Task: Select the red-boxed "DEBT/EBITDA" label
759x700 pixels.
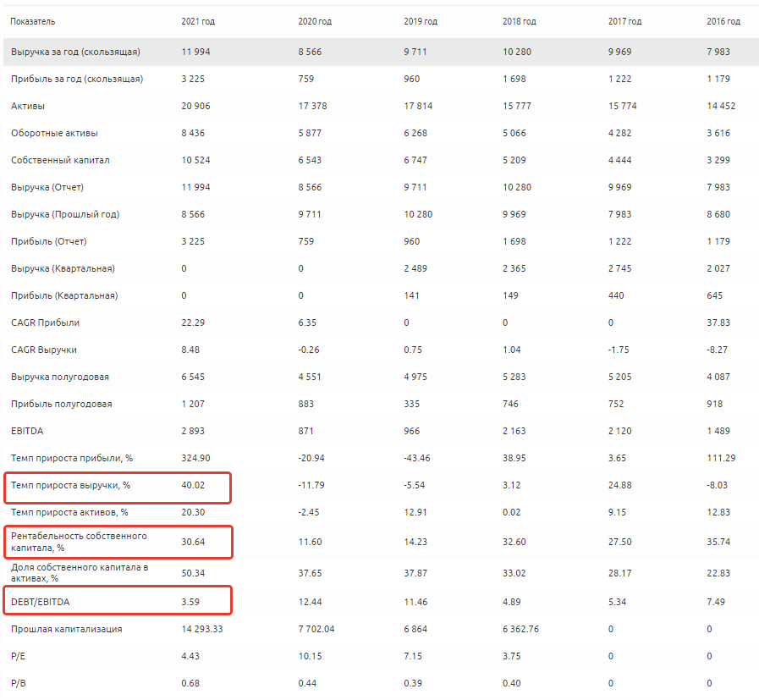Action: click(x=42, y=602)
